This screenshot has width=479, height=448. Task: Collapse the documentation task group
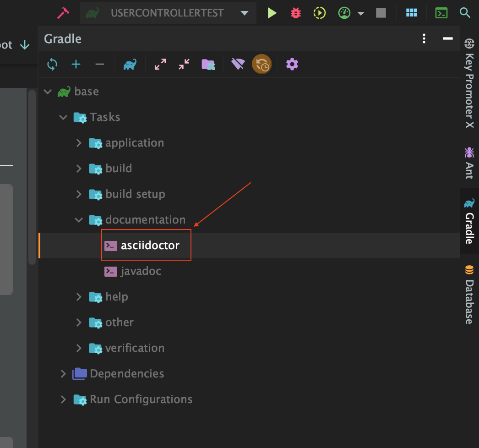(79, 220)
